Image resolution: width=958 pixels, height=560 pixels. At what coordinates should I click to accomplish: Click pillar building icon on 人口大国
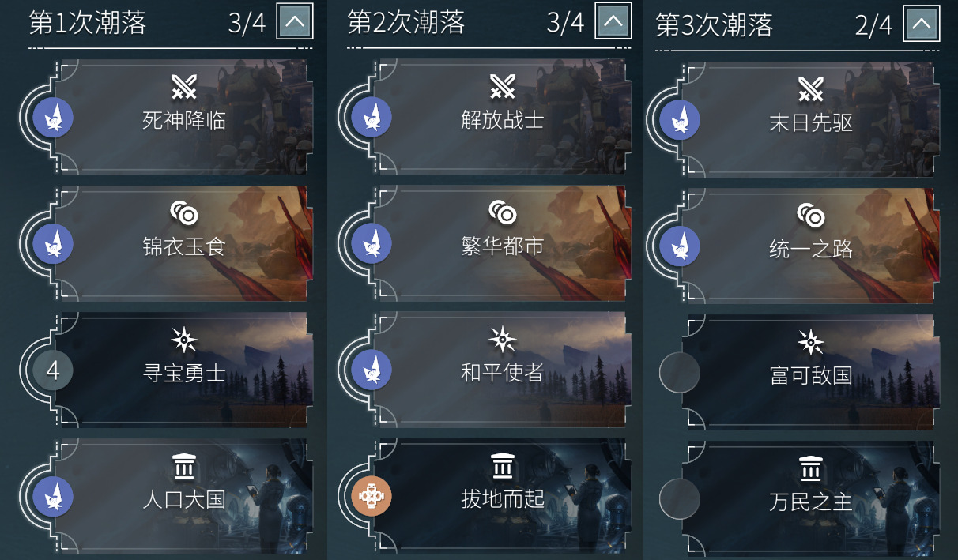[x=183, y=467]
